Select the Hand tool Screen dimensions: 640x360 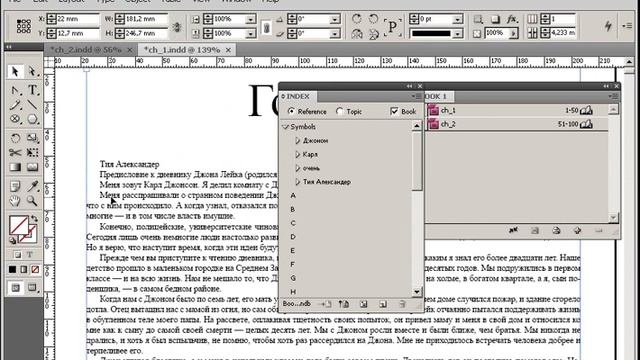click(15, 201)
